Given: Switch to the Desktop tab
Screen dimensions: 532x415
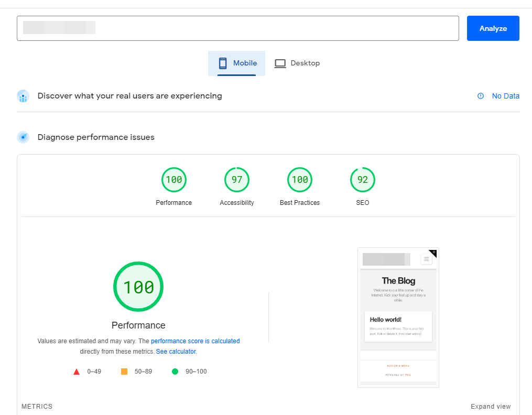Looking at the screenshot, I should (297, 63).
